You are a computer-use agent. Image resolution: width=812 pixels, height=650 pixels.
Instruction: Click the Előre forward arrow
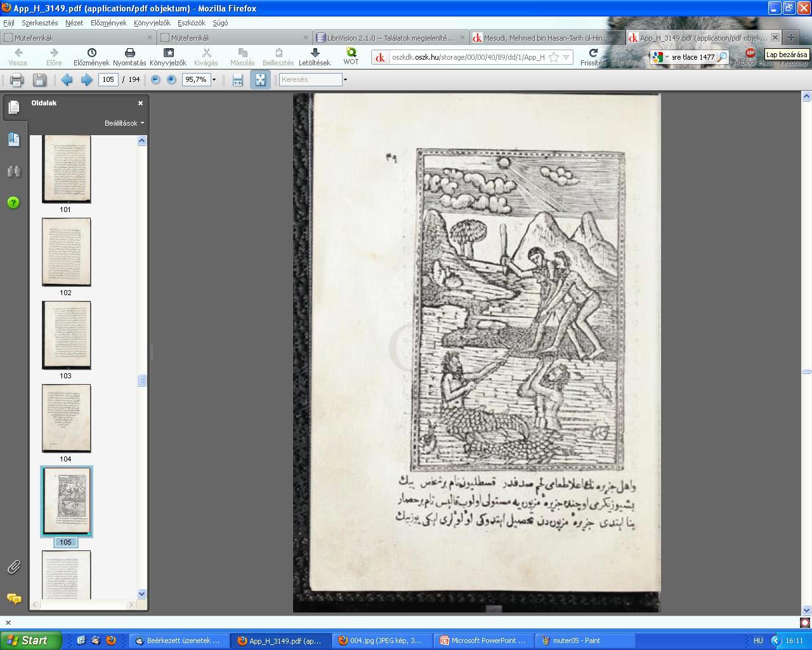(x=54, y=56)
